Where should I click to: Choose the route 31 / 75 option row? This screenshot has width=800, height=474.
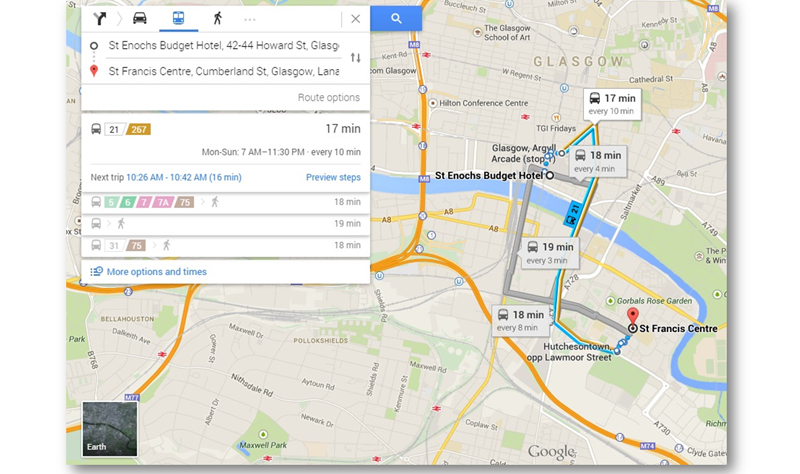pos(226,245)
